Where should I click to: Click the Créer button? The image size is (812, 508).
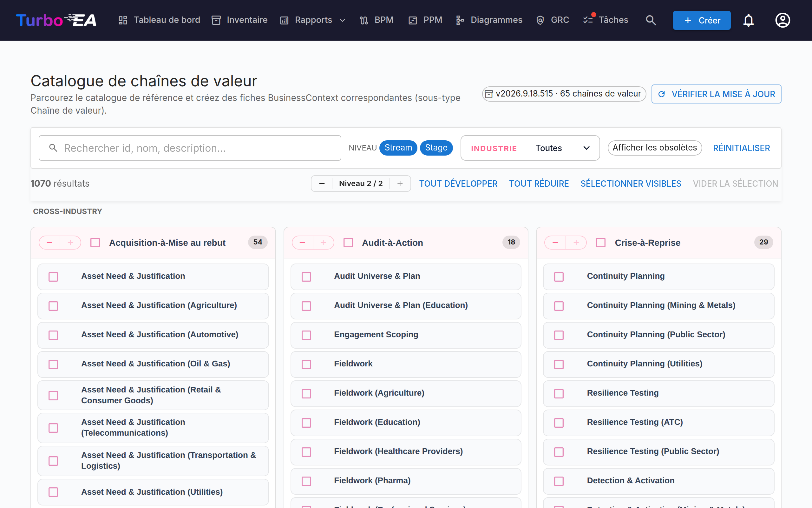coord(702,20)
